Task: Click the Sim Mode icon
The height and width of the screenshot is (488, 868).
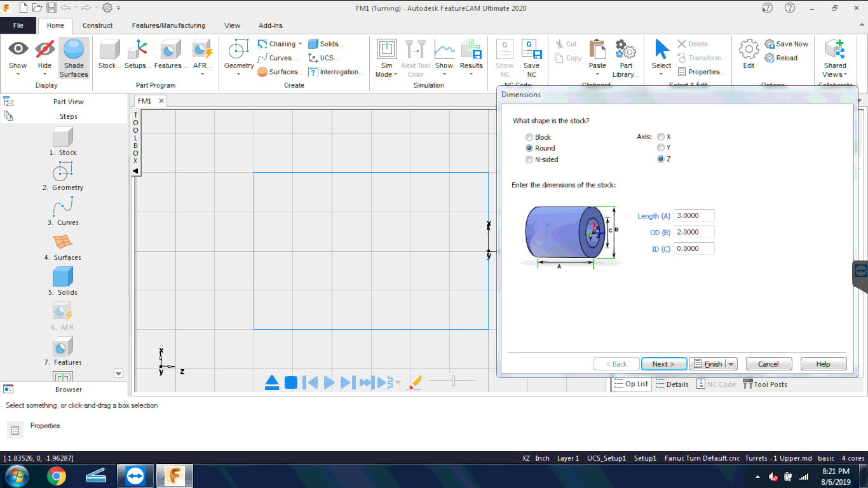Action: point(386,50)
